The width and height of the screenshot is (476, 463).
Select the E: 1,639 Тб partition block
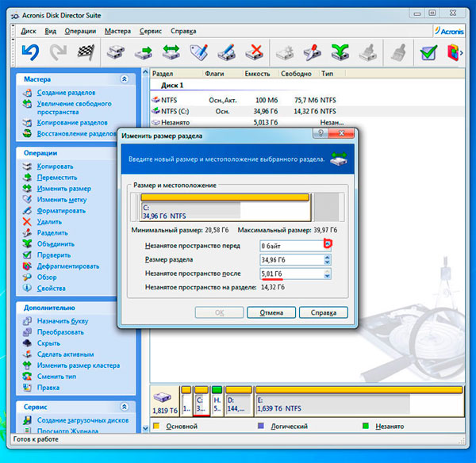359,404
